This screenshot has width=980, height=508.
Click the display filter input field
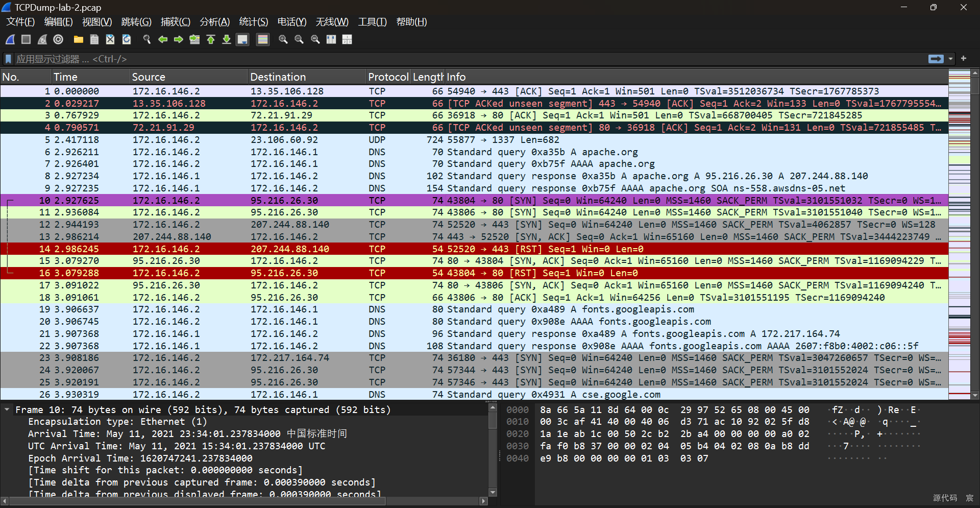[x=470, y=59]
